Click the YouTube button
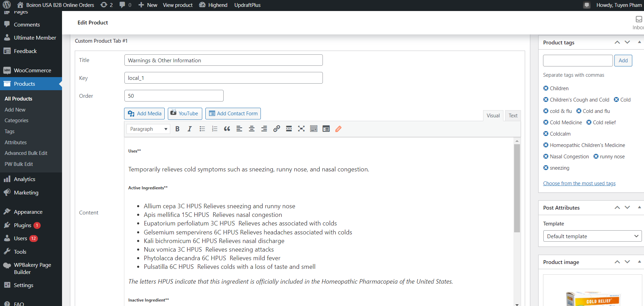The height and width of the screenshot is (306, 644). 185,114
